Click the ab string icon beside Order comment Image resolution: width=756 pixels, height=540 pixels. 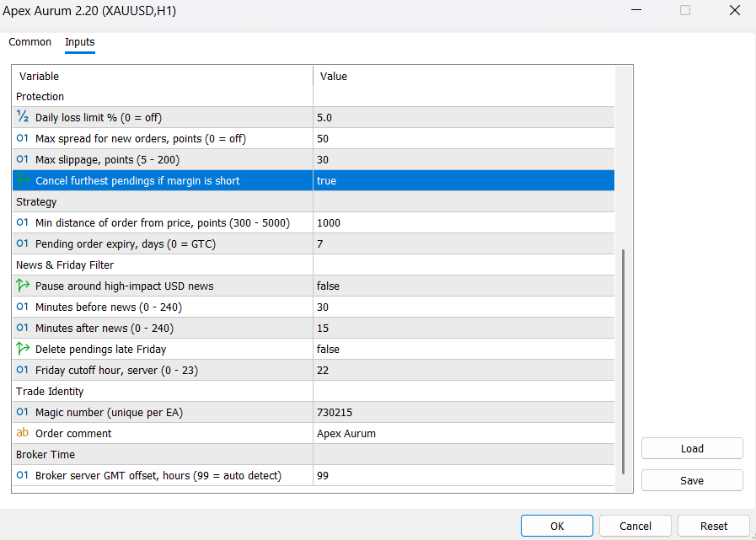tap(23, 433)
